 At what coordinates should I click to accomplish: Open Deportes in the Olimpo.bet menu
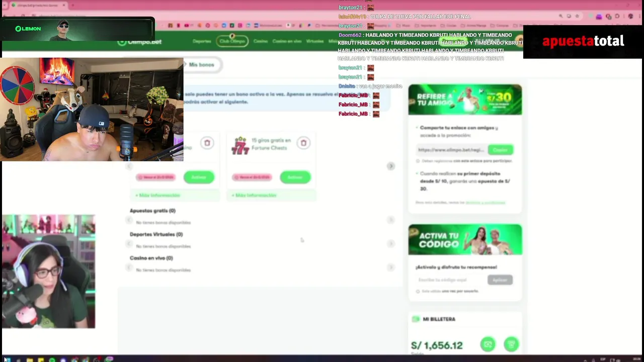click(202, 41)
